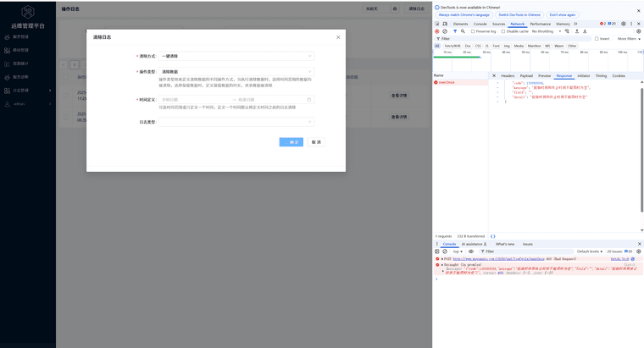
Task: Open drawer three-dot menu beside Console tab
Action: point(437,244)
